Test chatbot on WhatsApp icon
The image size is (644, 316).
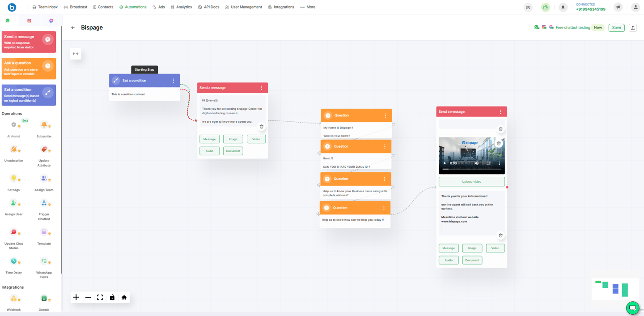point(537,27)
